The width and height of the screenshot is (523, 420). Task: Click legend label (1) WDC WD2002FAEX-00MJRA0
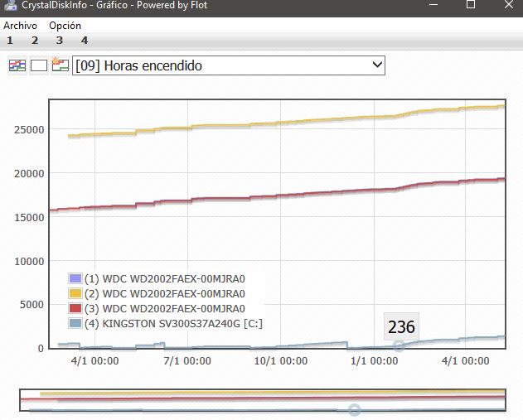(165, 278)
